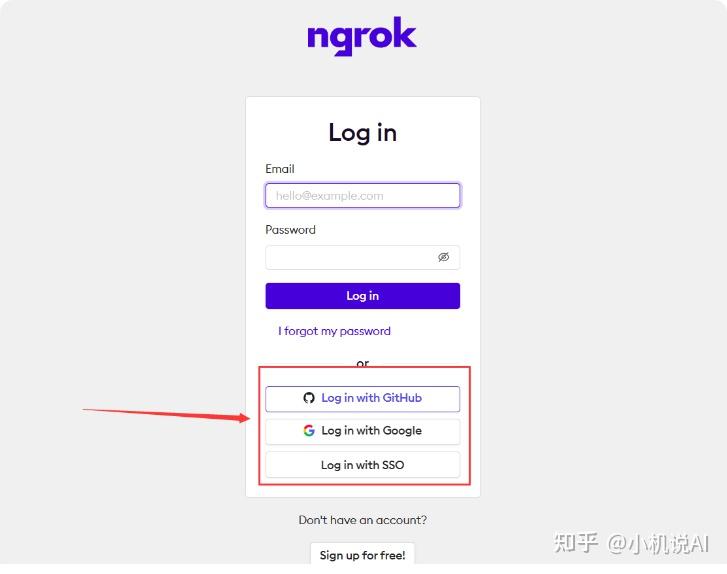Image resolution: width=727 pixels, height=574 pixels.
Task: Click the @小机说AI author handle
Action: pyautogui.click(x=658, y=543)
